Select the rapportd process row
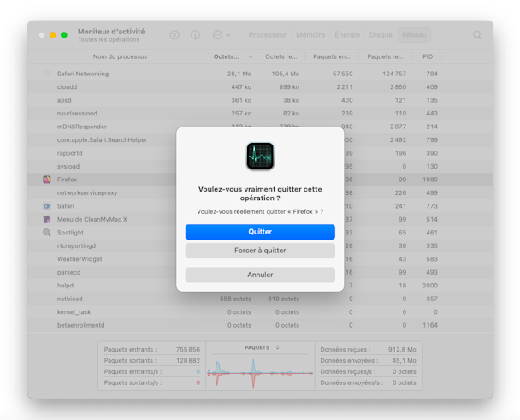 coord(260,153)
